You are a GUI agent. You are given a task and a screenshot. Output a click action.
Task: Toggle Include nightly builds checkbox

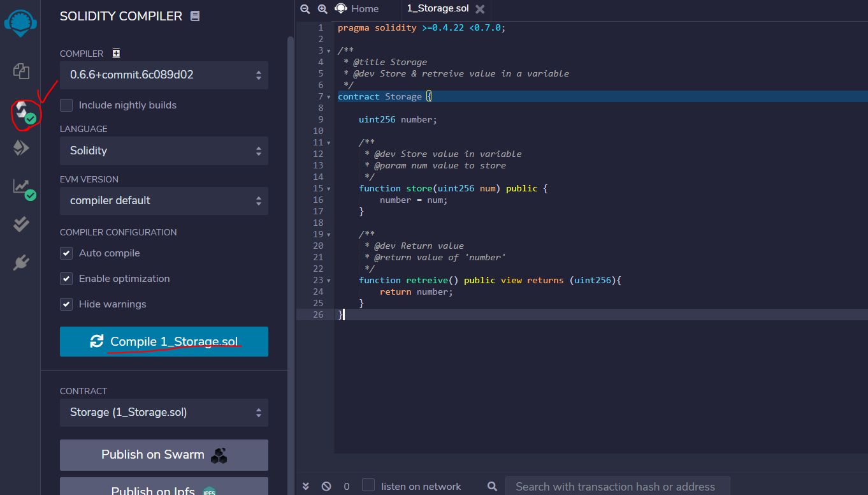click(66, 105)
